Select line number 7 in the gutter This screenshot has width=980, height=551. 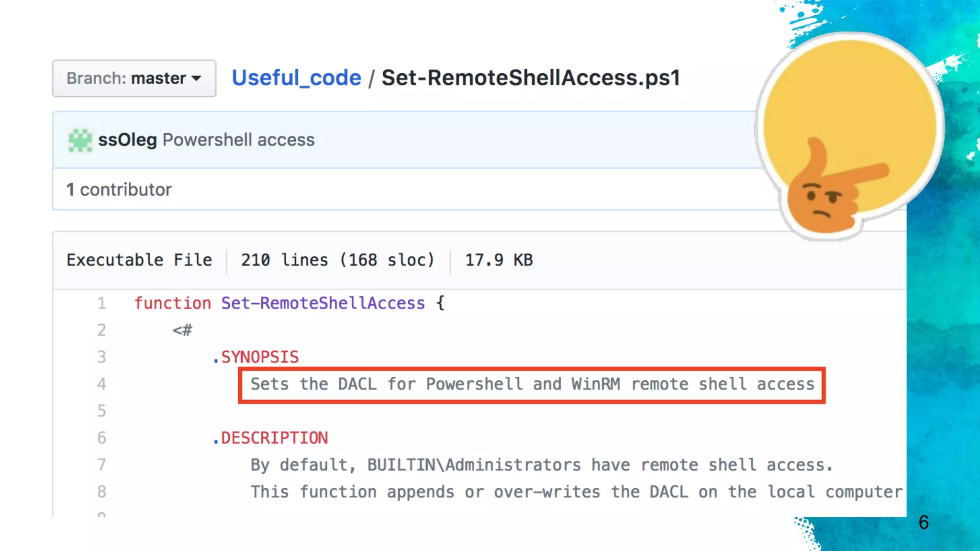(101, 465)
